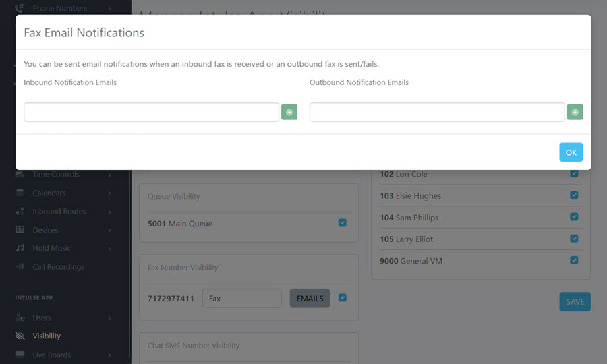Open the Call Recordings menu item
Viewport: 607px width, 364px height.
tap(58, 267)
